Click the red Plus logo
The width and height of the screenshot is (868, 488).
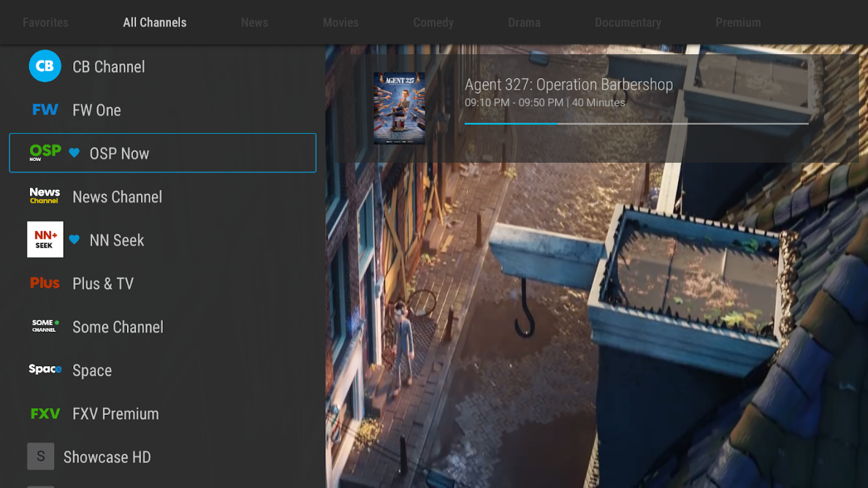pyautogui.click(x=45, y=283)
